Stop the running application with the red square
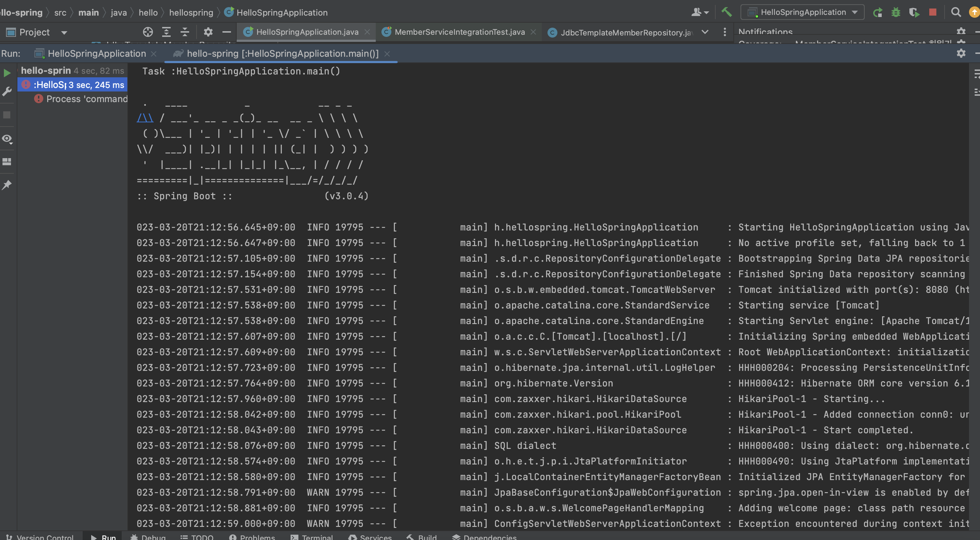The height and width of the screenshot is (540, 980). pyautogui.click(x=932, y=12)
